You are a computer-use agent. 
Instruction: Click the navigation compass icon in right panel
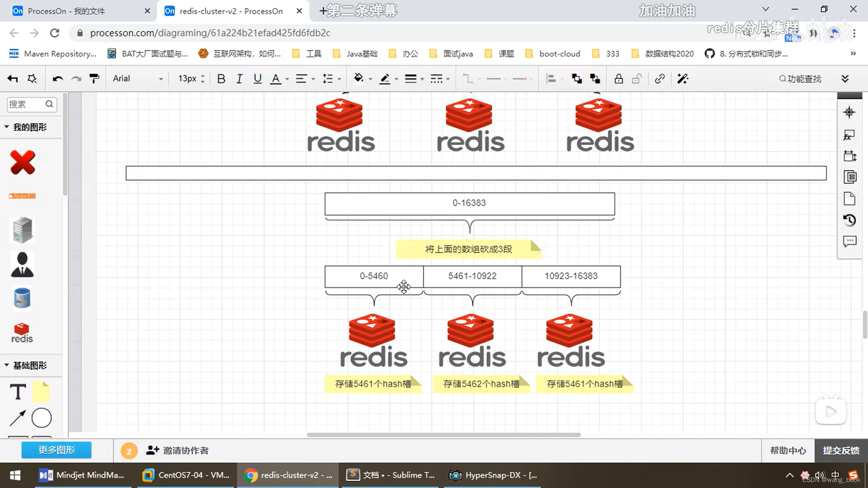point(849,113)
